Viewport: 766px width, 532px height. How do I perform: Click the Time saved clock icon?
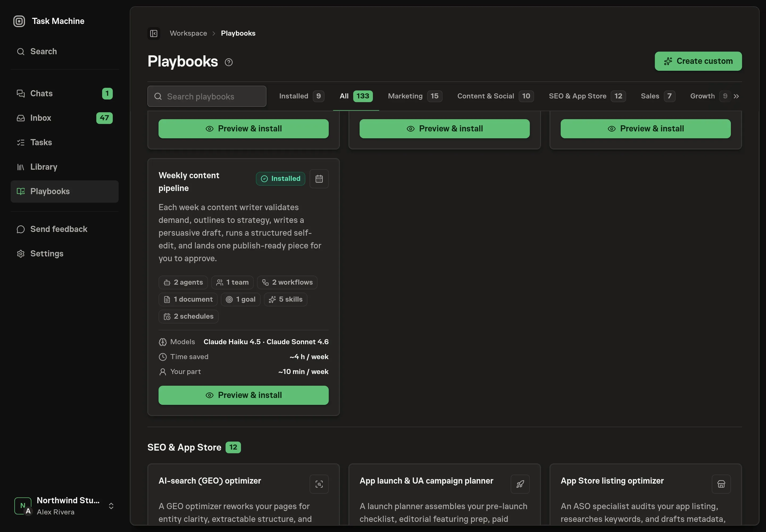163,357
